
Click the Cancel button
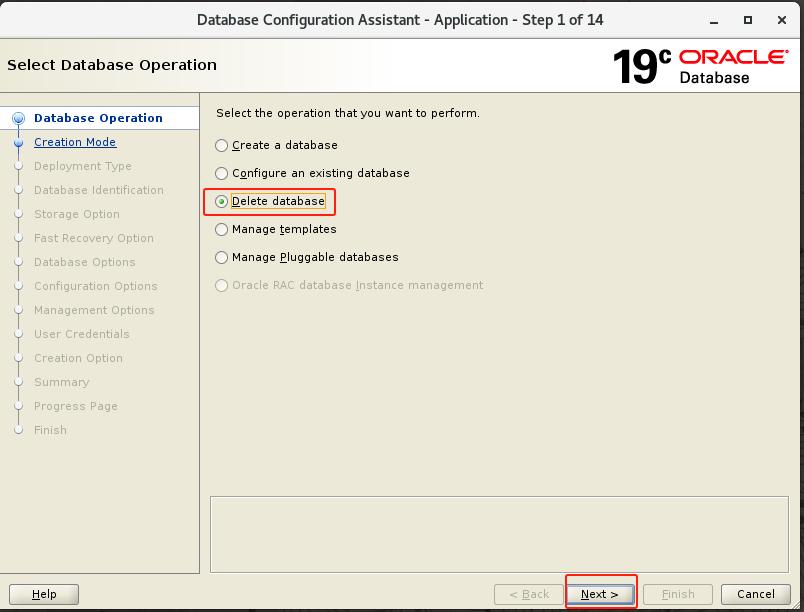coord(756,594)
